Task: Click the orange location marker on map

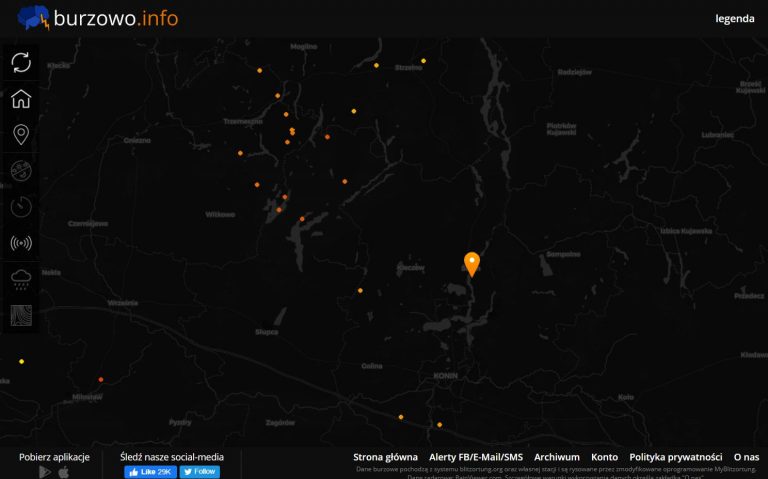Action: [x=471, y=263]
